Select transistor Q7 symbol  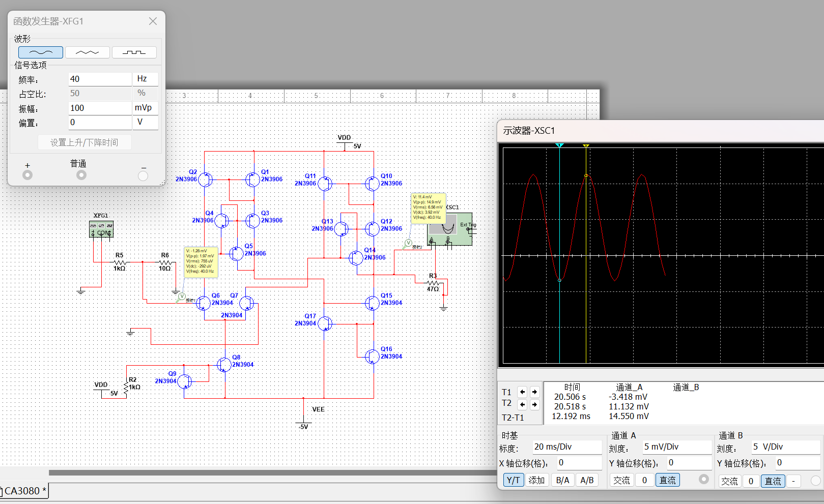246,303
